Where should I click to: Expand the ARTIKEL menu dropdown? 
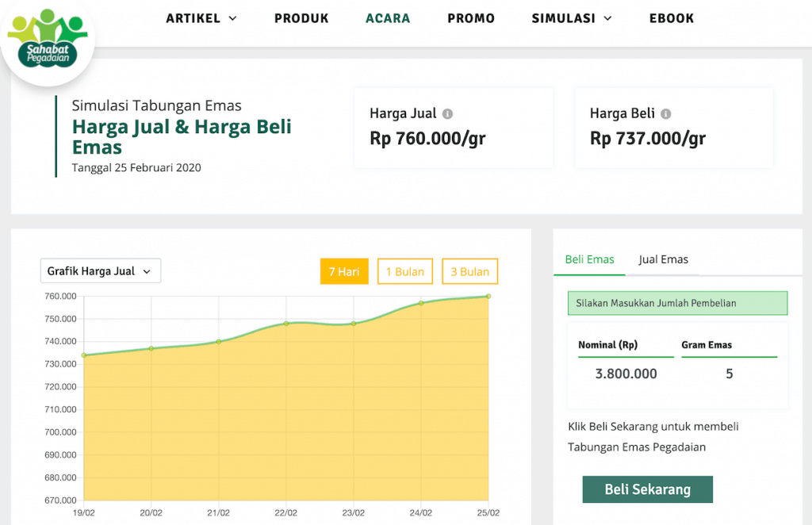click(x=201, y=18)
